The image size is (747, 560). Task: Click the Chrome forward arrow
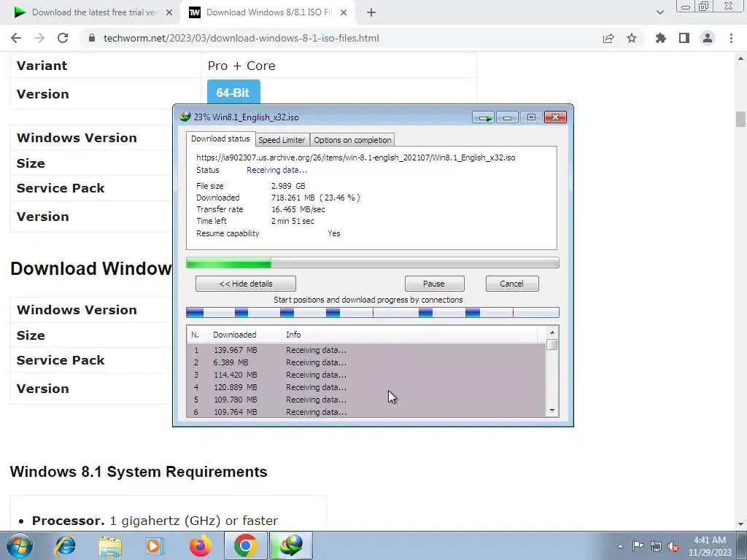point(39,38)
